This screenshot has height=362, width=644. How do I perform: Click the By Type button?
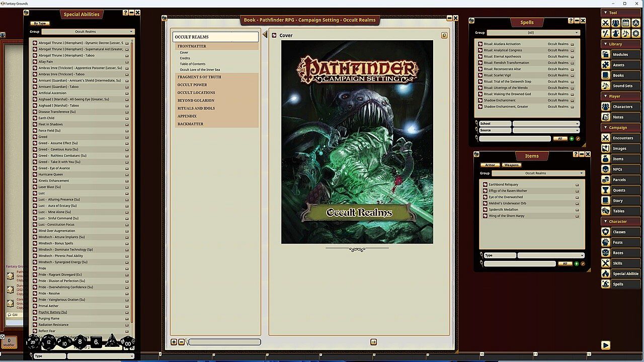(x=39, y=24)
